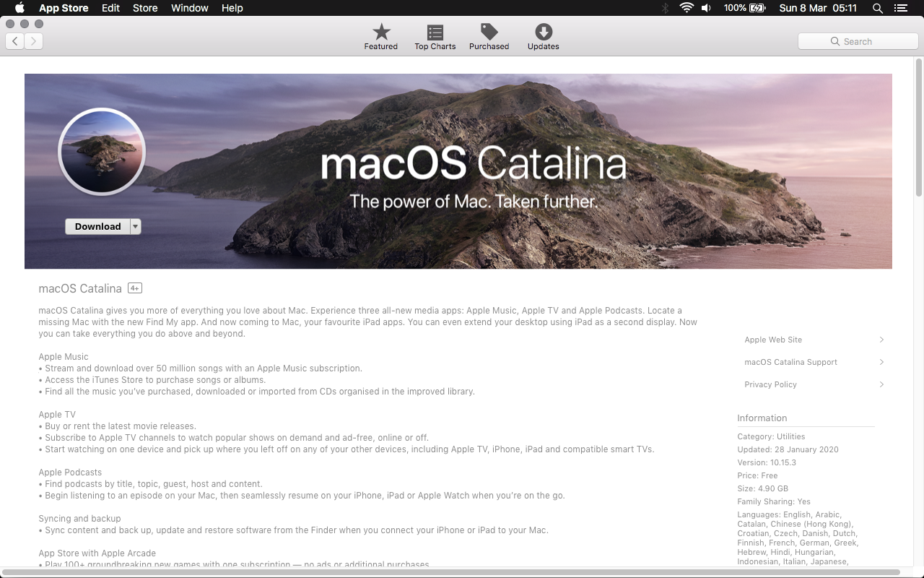This screenshot has height=578, width=924.
Task: Go forward with the right arrow button
Action: point(34,41)
